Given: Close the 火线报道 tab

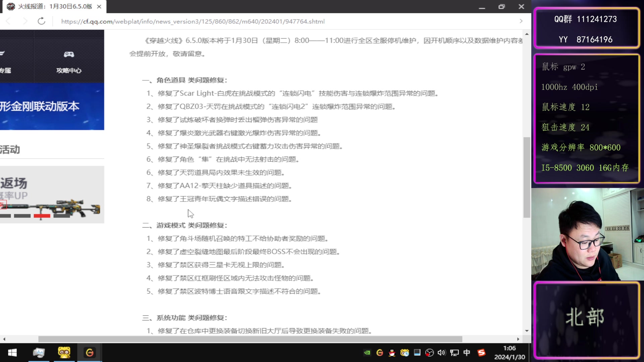Looking at the screenshot, I should [x=99, y=6].
